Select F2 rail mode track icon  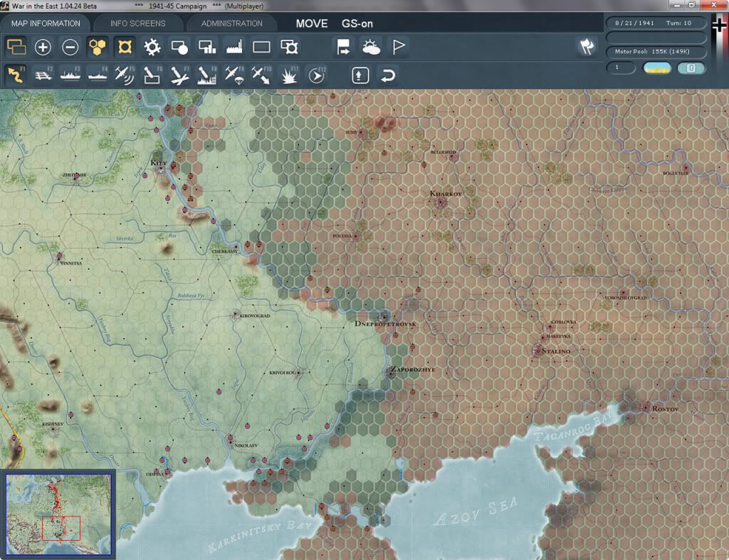pos(43,75)
